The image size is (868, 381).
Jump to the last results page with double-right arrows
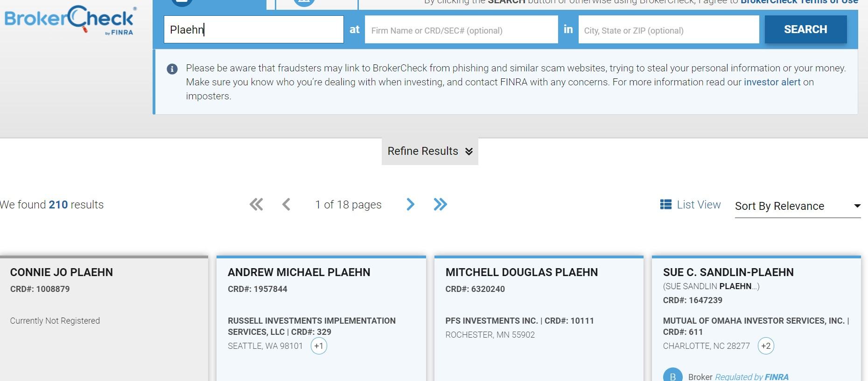point(440,204)
